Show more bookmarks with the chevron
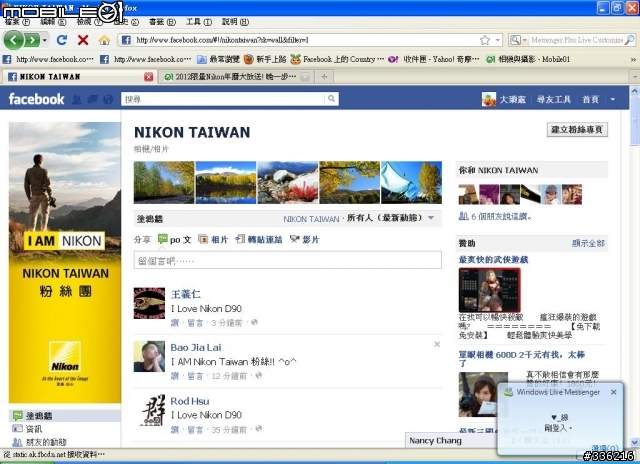Screen dimensions: 640x464 click(633, 60)
